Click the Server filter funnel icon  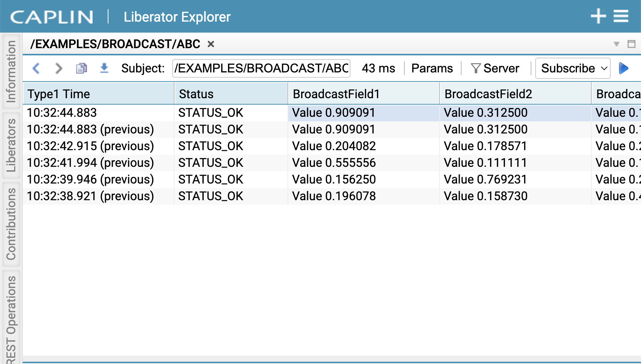click(476, 68)
